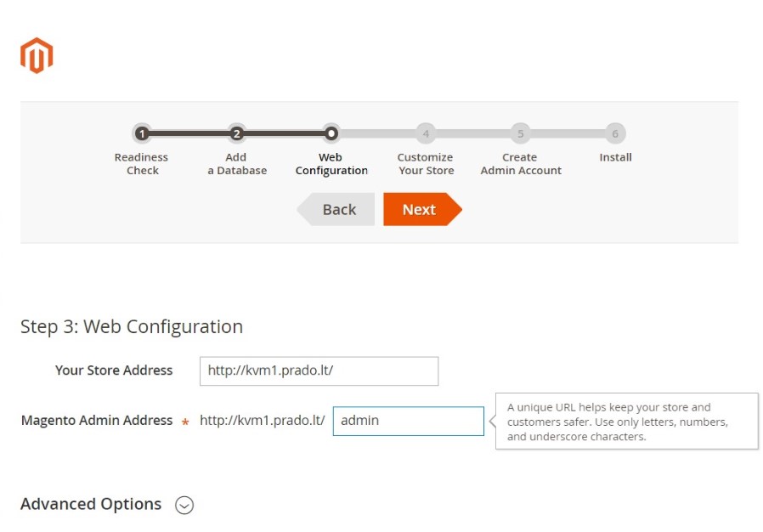Go to Add a Database step label

[237, 164]
